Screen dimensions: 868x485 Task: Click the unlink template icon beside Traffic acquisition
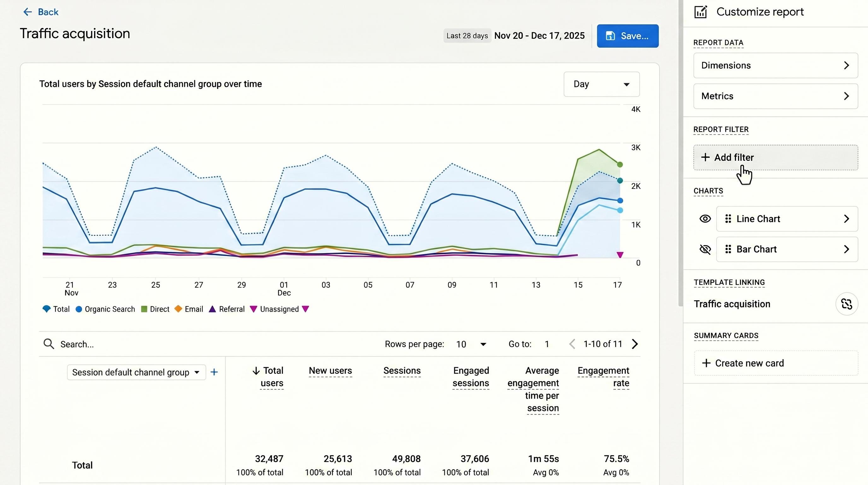click(847, 304)
